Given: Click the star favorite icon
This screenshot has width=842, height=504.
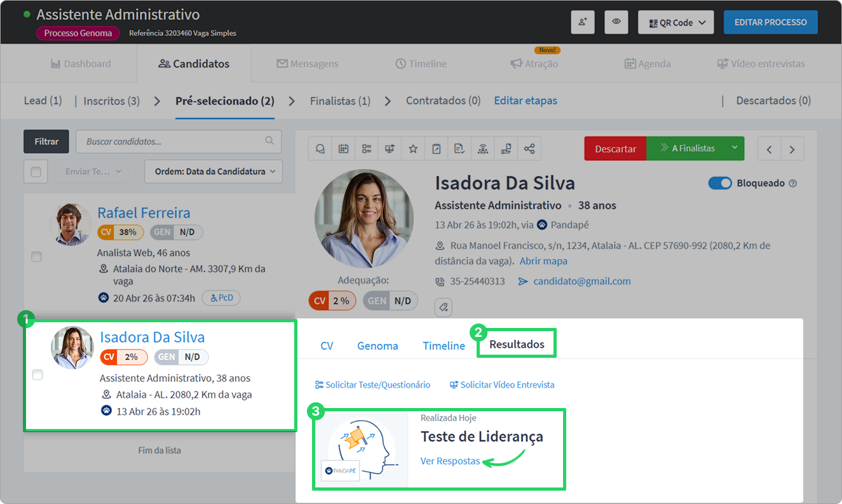Looking at the screenshot, I should 413,149.
